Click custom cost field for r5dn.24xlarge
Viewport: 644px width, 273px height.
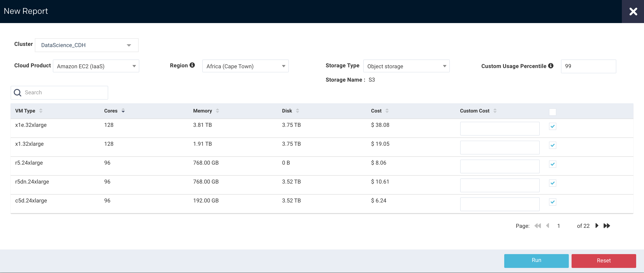click(500, 186)
